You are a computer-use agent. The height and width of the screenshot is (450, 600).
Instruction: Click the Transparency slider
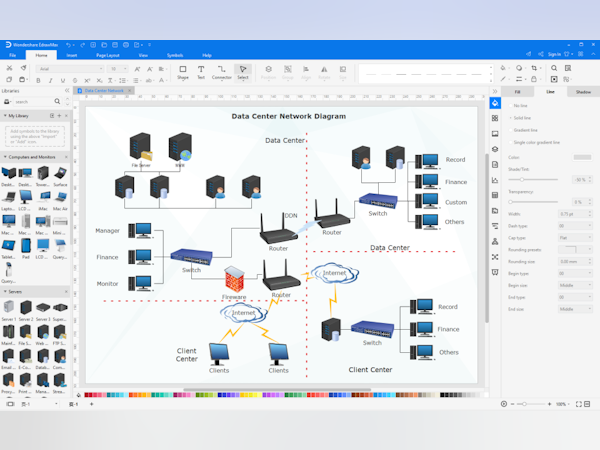coord(533,202)
